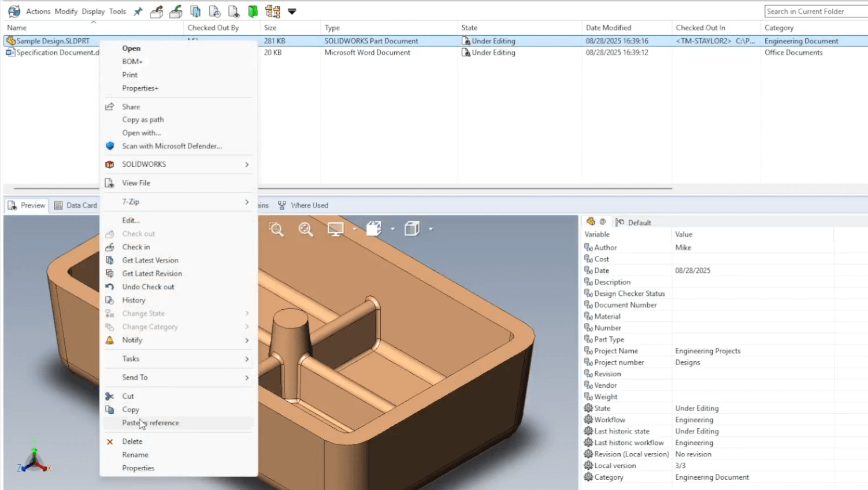Viewport: 868px width, 490px height.
Task: Click the tree structure icon in the toolbar
Action: point(273,11)
